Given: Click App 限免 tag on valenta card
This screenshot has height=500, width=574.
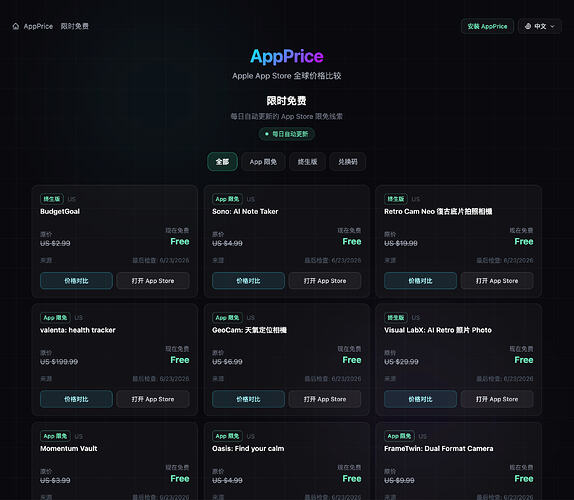Looking at the screenshot, I should (55, 318).
